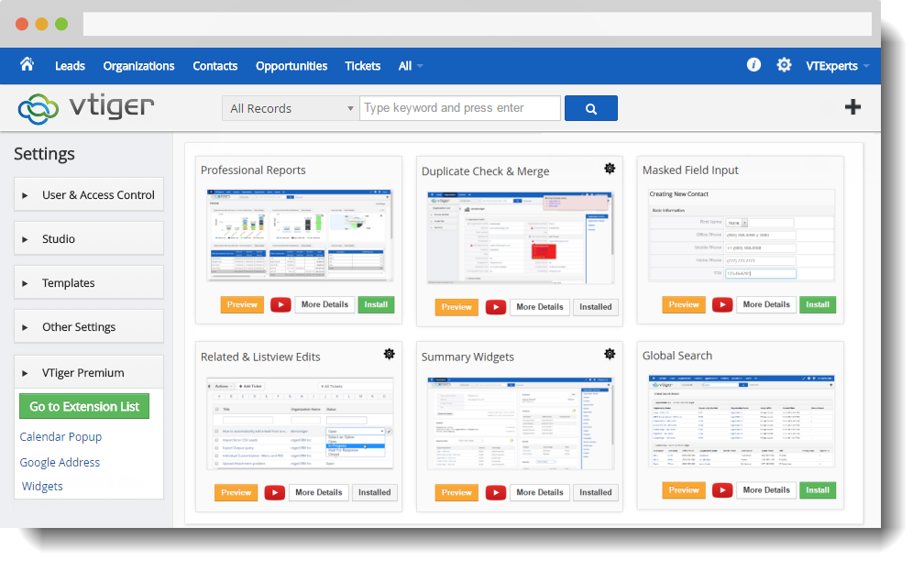Open the Opportunities module
The width and height of the screenshot is (924, 571).
[291, 66]
